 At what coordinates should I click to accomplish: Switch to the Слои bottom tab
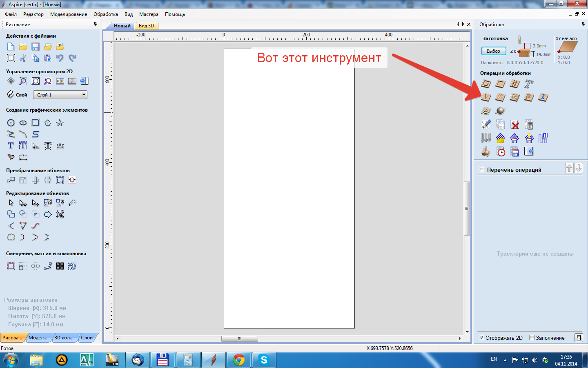coord(87,338)
